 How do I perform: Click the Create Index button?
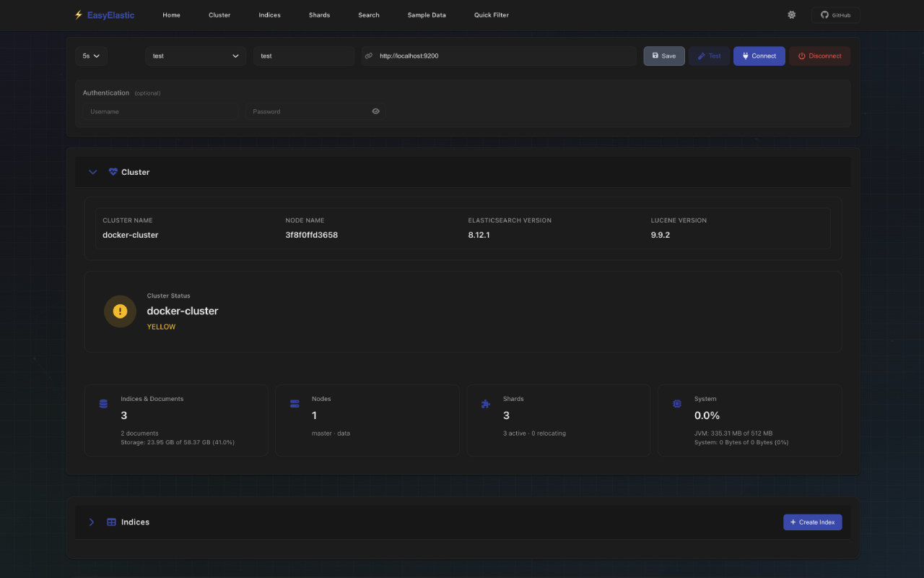[813, 522]
